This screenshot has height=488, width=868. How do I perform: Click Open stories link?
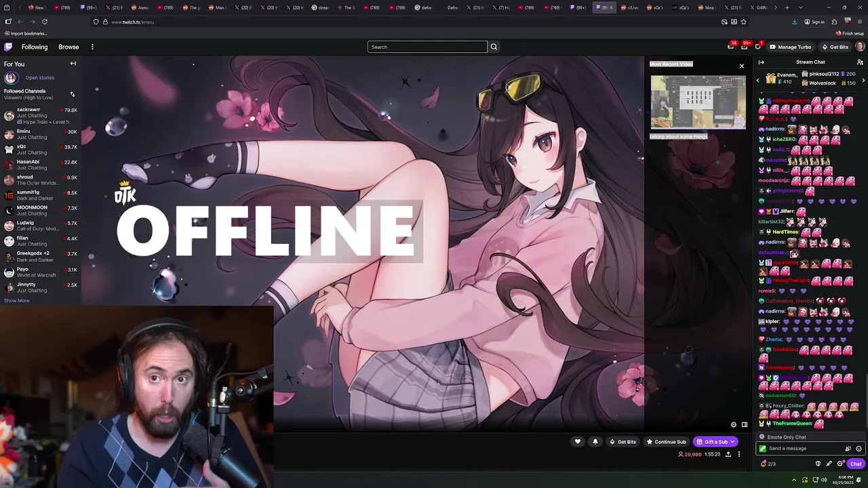pyautogui.click(x=39, y=78)
